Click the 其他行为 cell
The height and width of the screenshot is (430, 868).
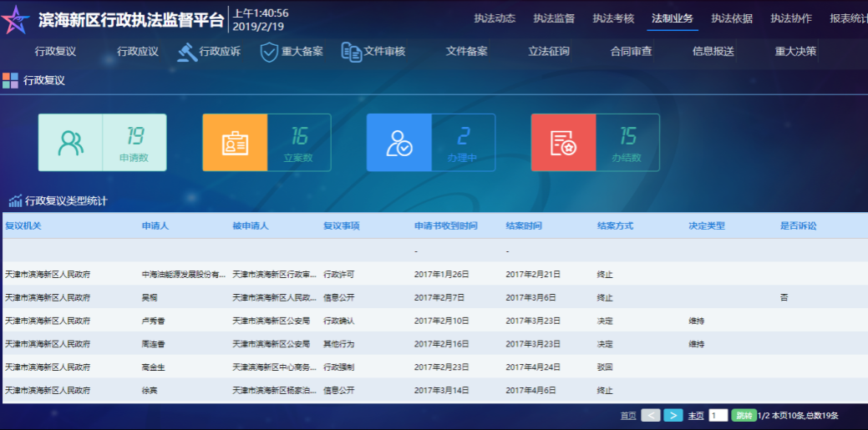(x=339, y=344)
